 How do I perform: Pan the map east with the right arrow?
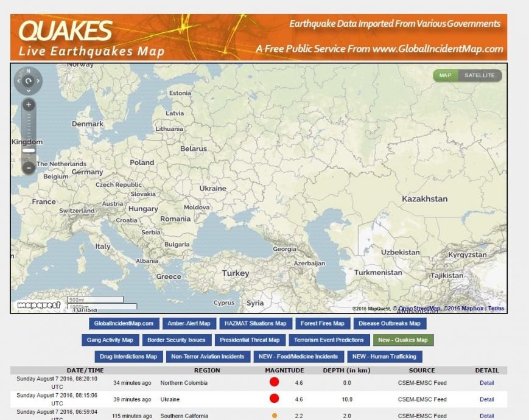[x=38, y=81]
